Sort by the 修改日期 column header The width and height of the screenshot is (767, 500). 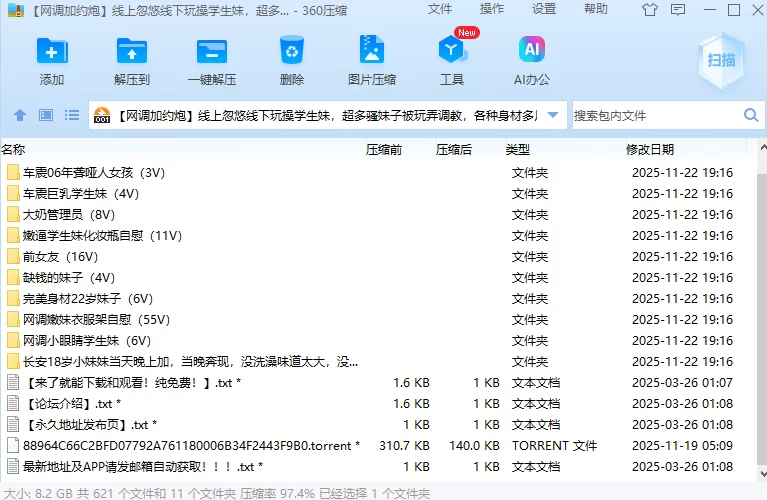[650, 149]
